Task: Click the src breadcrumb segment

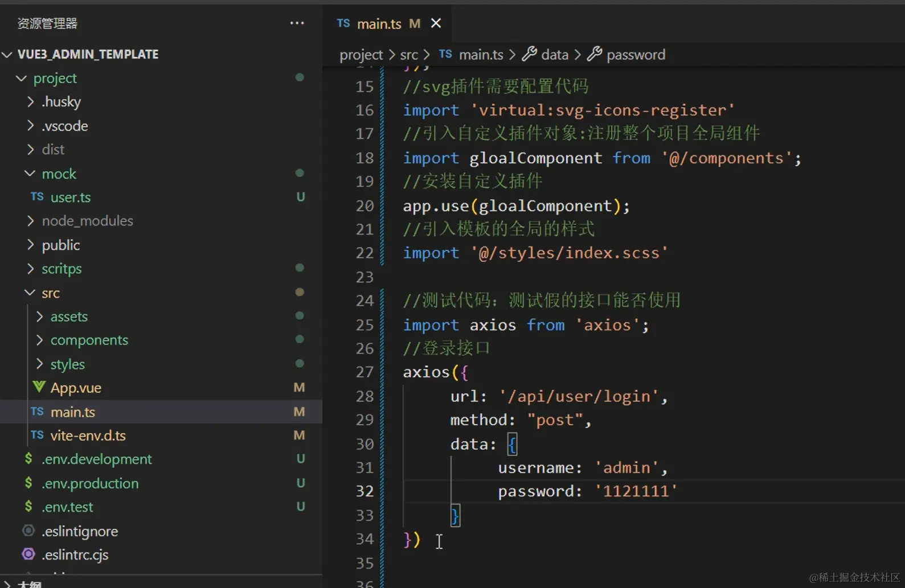Action: tap(409, 55)
